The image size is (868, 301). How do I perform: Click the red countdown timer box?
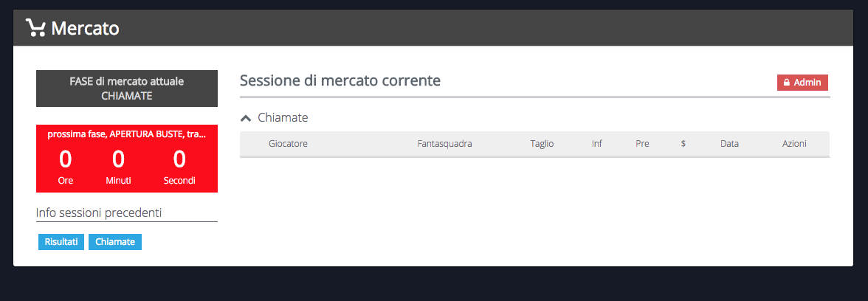tap(127, 159)
